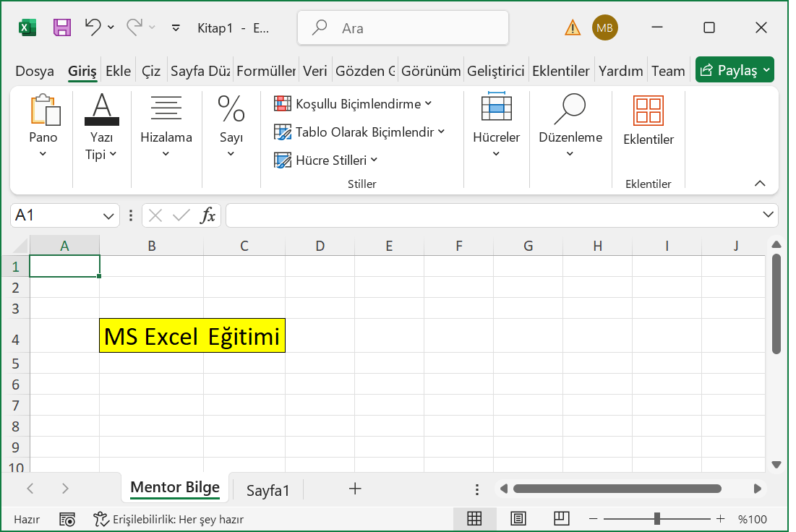Open the Yardım ribbon tab
This screenshot has height=532, width=796.
[x=620, y=71]
